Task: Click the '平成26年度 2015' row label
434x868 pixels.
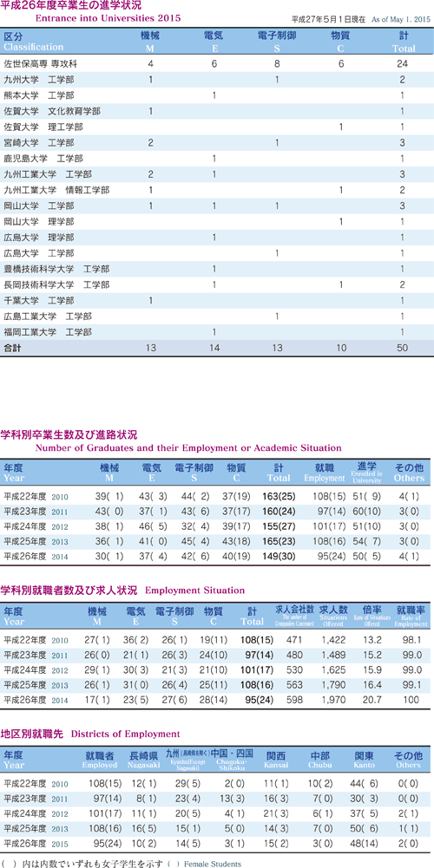Action: 36,843
